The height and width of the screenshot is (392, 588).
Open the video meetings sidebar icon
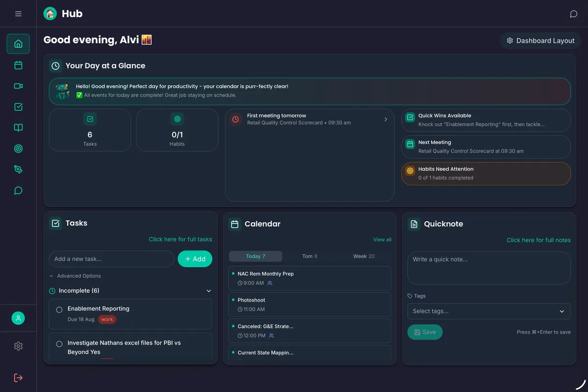(x=18, y=86)
